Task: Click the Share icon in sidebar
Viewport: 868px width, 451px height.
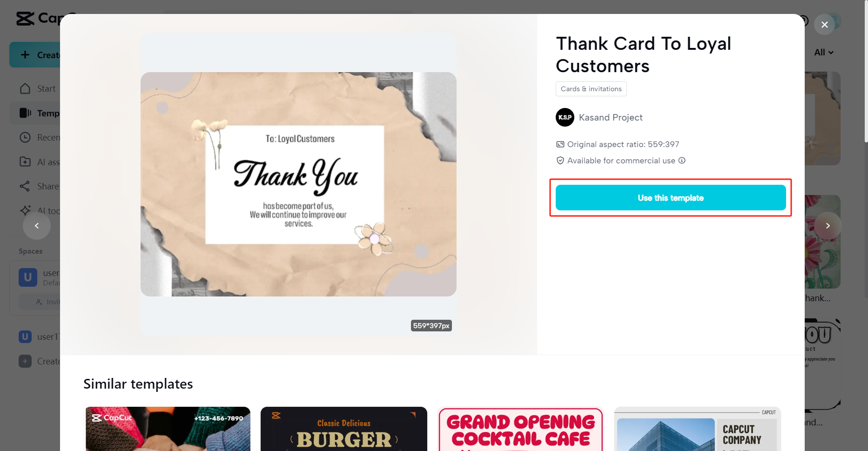Action: click(x=25, y=186)
